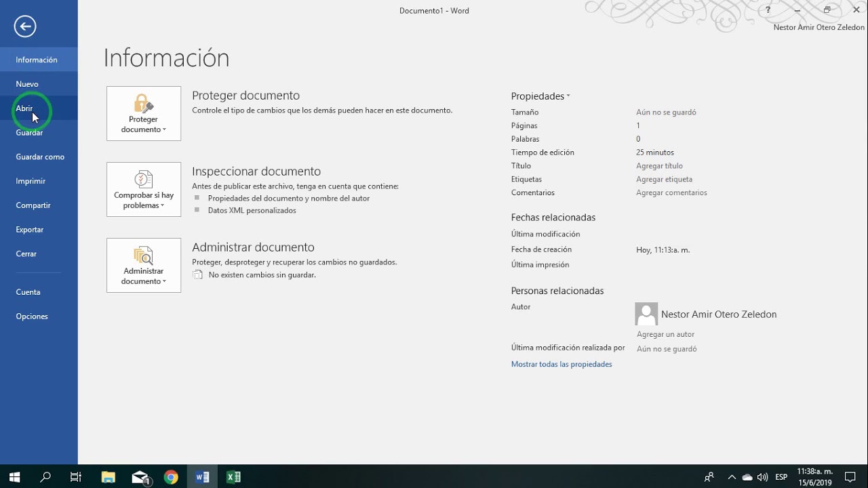Show hidden system tray icons
The height and width of the screenshot is (488, 868).
coord(732,477)
